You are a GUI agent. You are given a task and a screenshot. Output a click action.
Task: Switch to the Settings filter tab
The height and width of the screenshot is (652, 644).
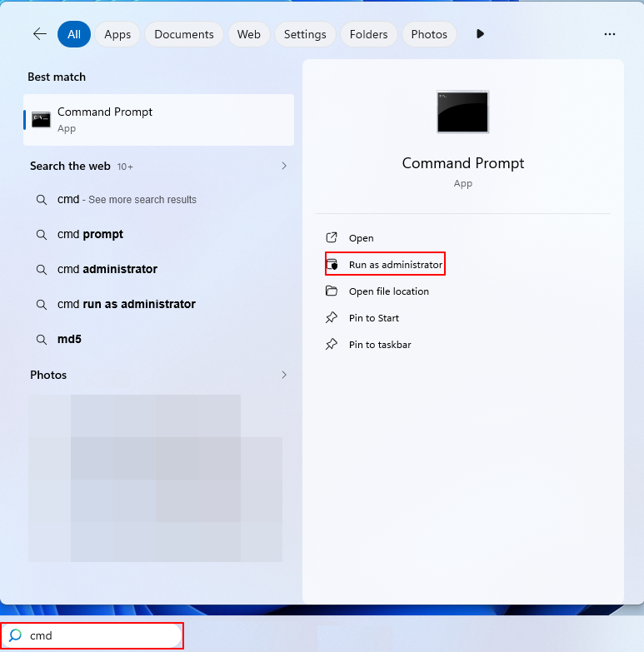305,34
